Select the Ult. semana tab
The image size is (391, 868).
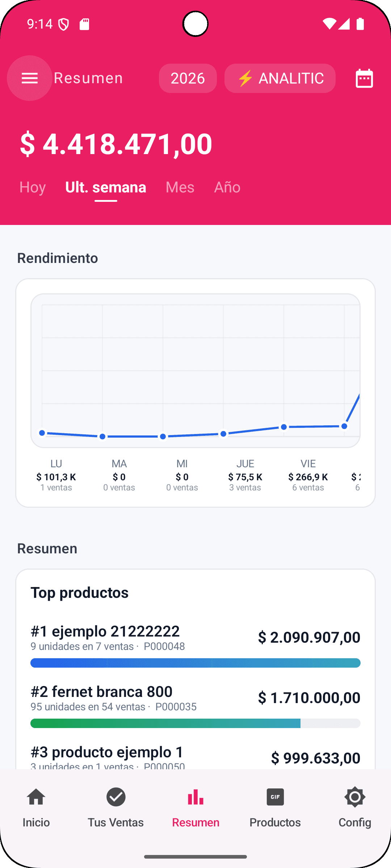(x=106, y=187)
